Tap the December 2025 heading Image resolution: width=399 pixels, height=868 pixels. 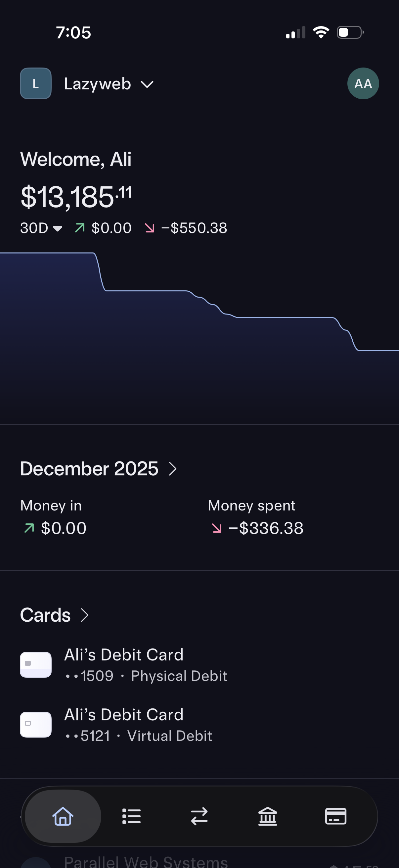click(89, 469)
